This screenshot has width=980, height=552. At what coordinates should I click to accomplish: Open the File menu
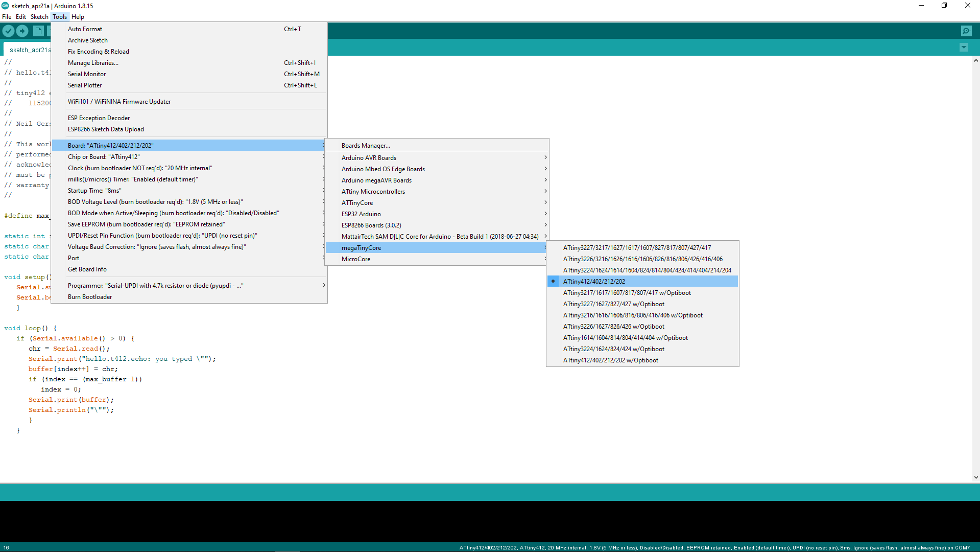pyautogui.click(x=7, y=17)
